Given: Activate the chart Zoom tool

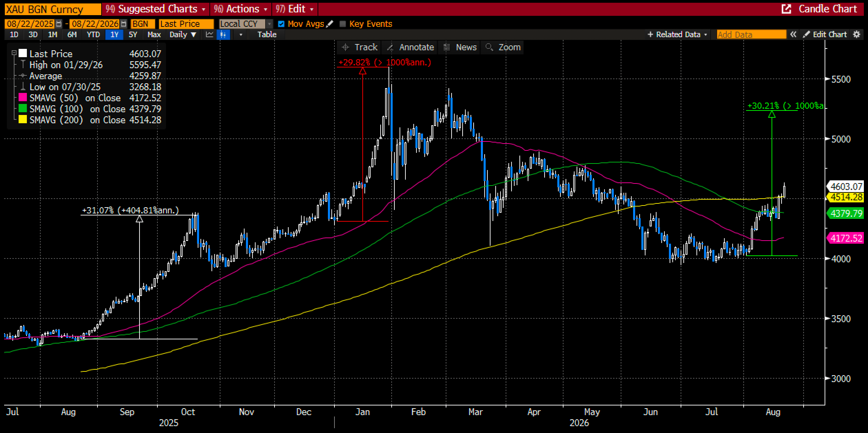Looking at the screenshot, I should (503, 47).
